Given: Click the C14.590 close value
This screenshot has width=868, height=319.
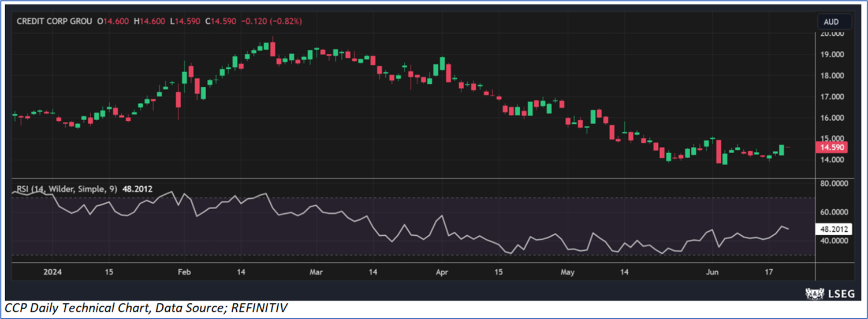Looking at the screenshot, I should pos(221,21).
